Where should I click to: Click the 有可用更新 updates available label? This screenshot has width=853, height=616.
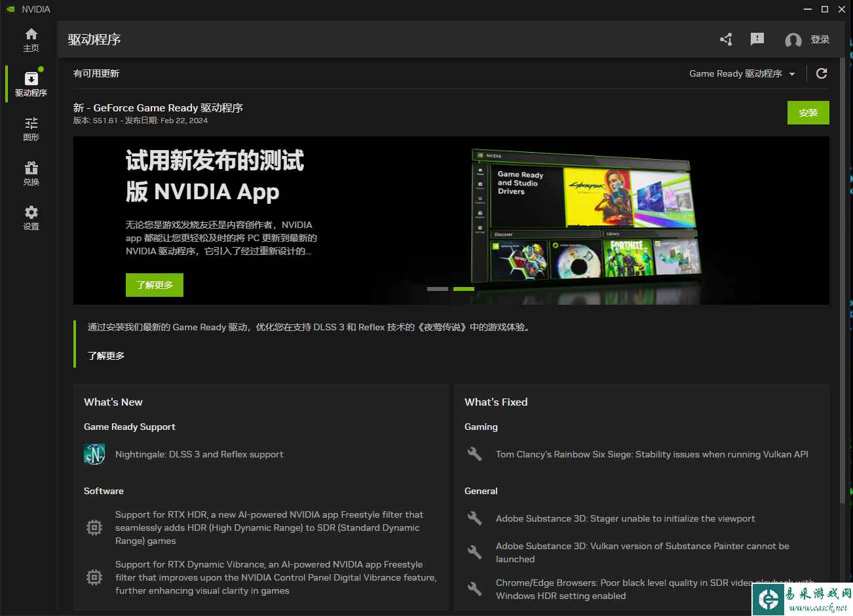[96, 73]
